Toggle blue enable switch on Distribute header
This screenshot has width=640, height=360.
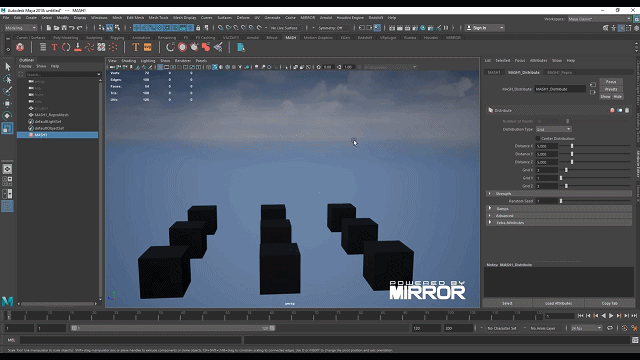click(620, 110)
